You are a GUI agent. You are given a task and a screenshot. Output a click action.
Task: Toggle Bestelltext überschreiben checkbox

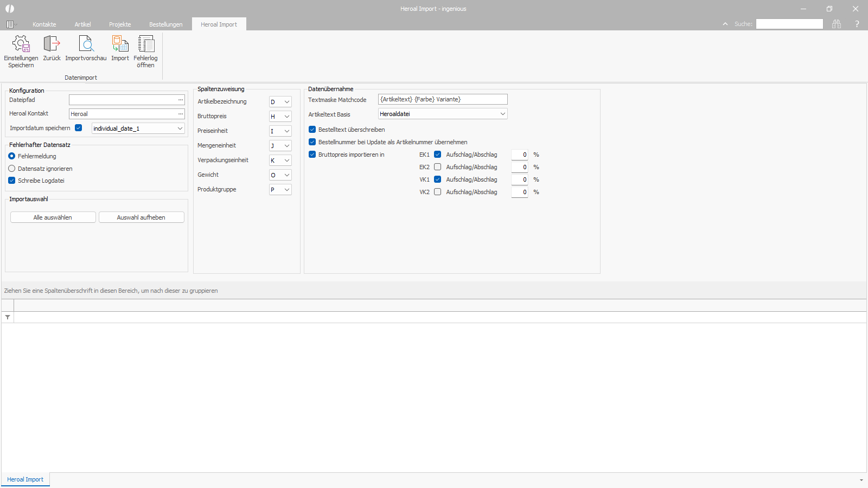click(x=312, y=130)
